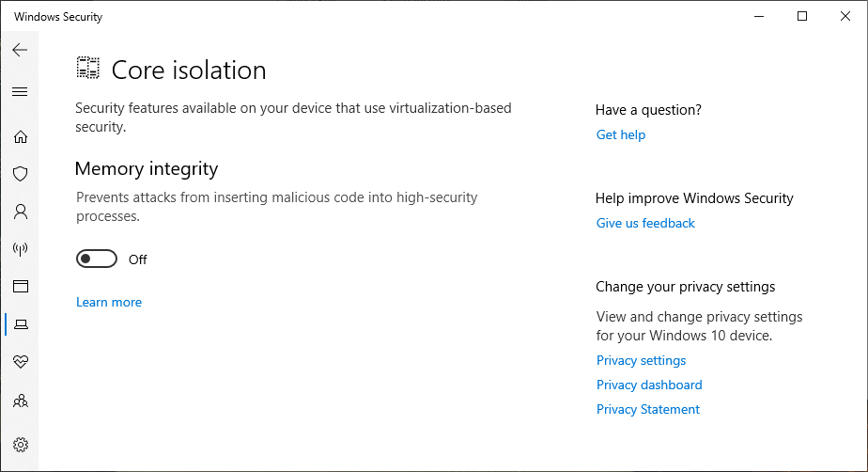Go back using the back arrow
This screenshot has width=868, height=472.
(x=20, y=50)
